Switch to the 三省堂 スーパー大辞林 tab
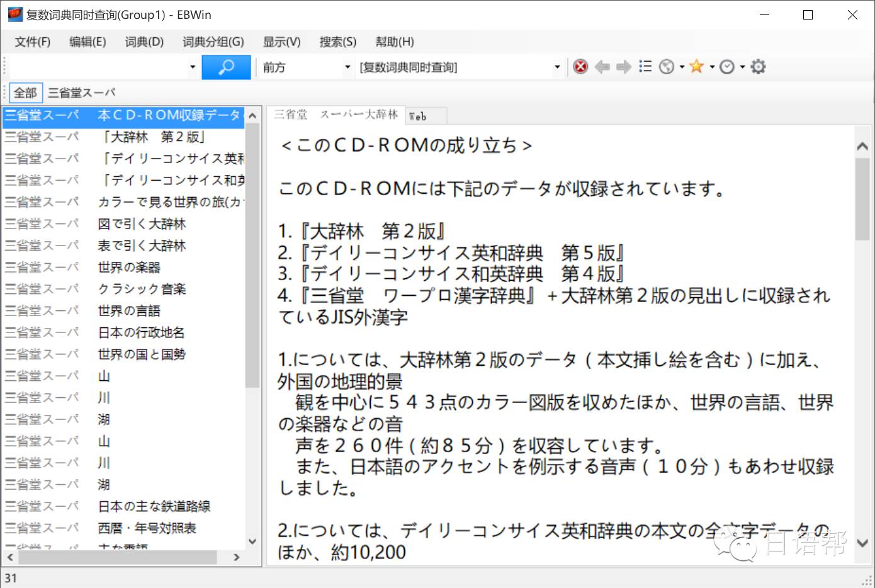The image size is (875, 588). [336, 115]
